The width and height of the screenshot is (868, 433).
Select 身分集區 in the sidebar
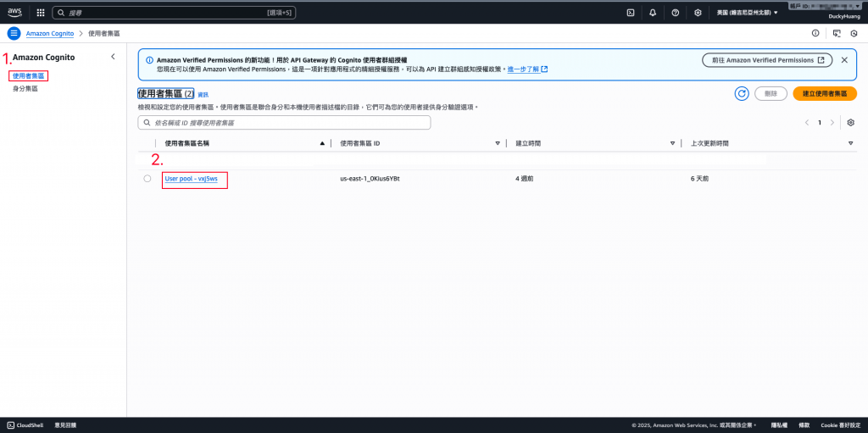point(25,89)
